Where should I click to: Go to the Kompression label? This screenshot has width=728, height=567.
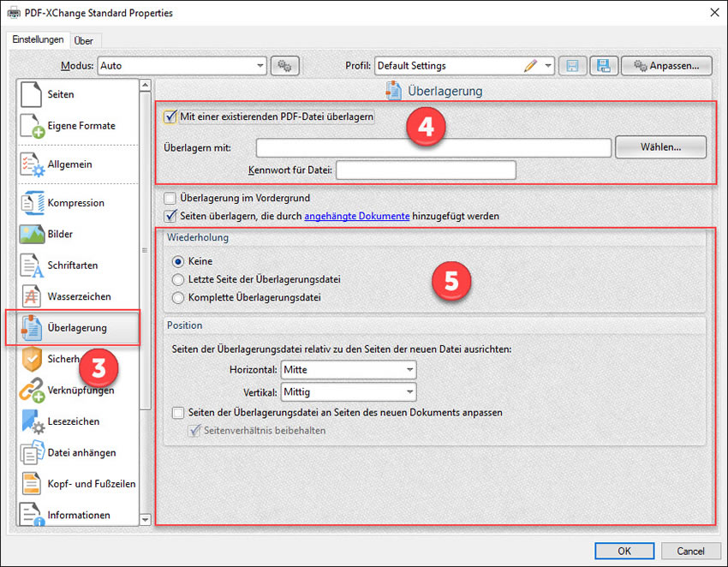[76, 203]
